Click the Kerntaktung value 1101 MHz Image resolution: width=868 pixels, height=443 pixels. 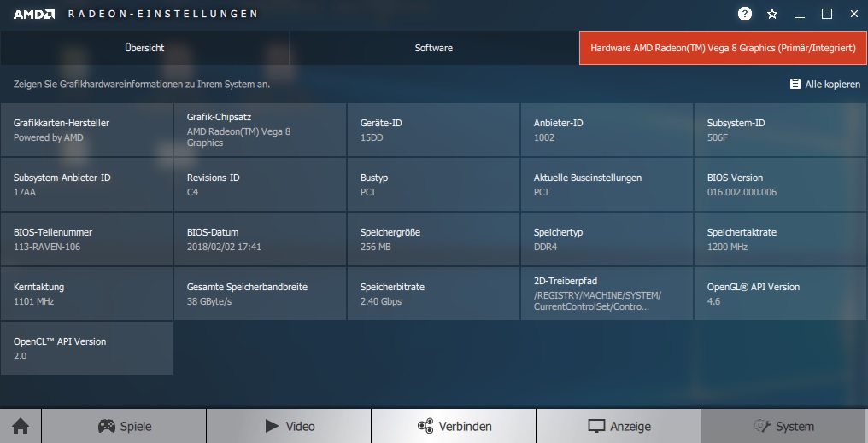coord(34,302)
